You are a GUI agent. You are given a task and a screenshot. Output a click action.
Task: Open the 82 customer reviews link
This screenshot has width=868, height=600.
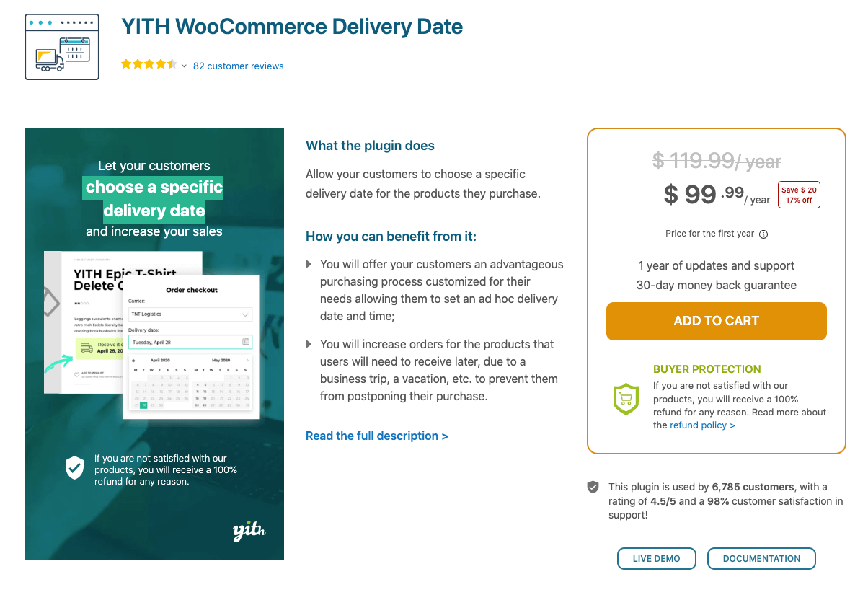238,66
